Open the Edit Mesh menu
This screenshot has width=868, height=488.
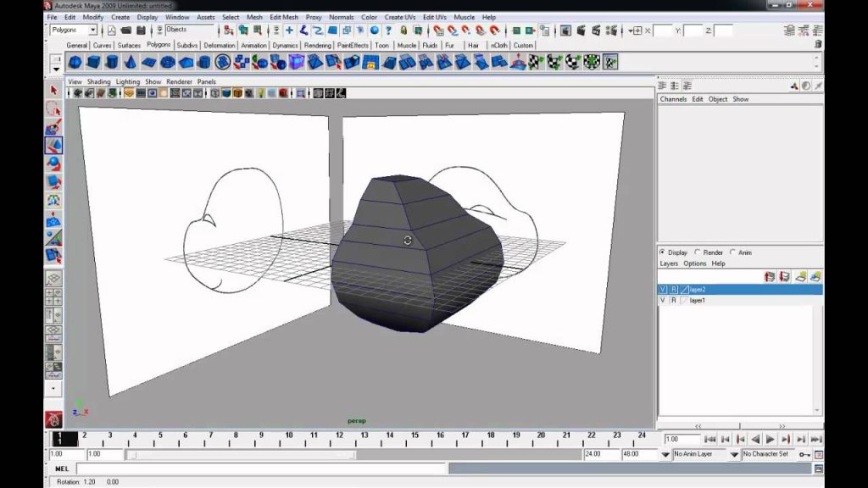283,17
